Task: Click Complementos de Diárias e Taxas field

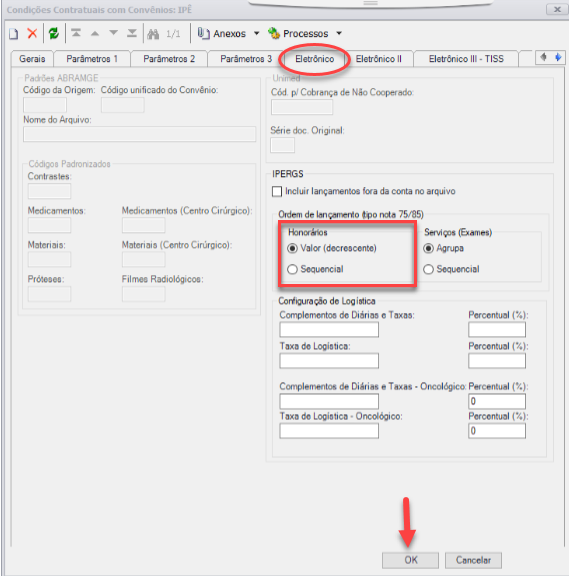Action: (x=329, y=330)
